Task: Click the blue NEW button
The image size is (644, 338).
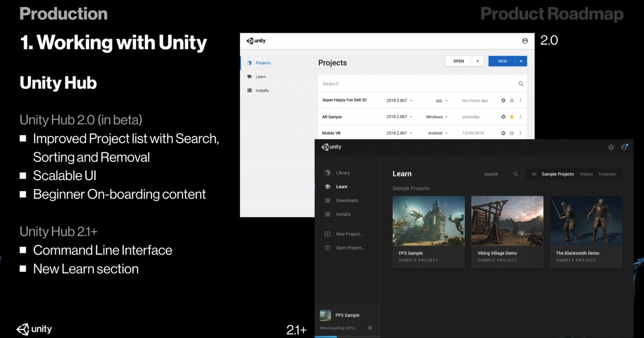Action: click(502, 61)
